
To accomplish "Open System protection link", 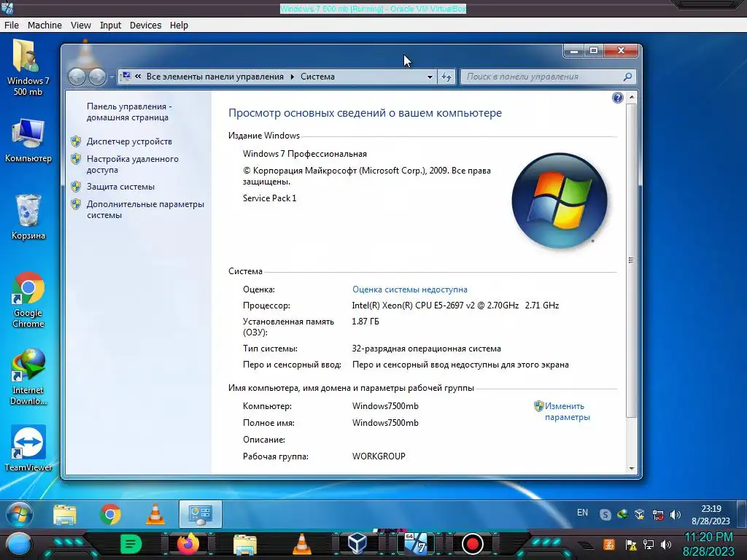I will tap(120, 187).
